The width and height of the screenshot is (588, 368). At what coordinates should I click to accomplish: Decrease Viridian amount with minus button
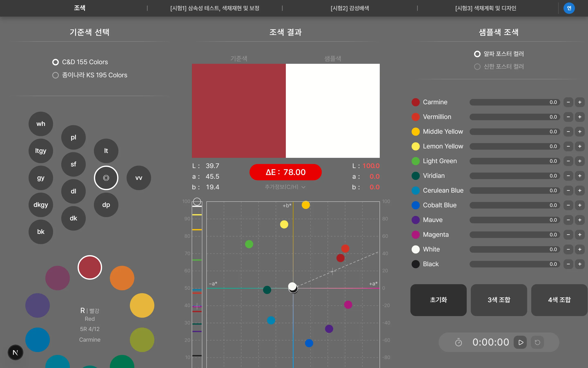pyautogui.click(x=568, y=176)
